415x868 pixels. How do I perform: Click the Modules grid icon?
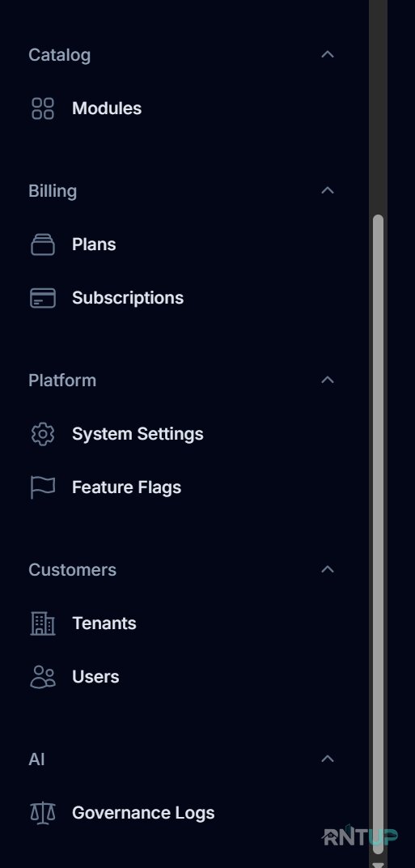tap(43, 108)
